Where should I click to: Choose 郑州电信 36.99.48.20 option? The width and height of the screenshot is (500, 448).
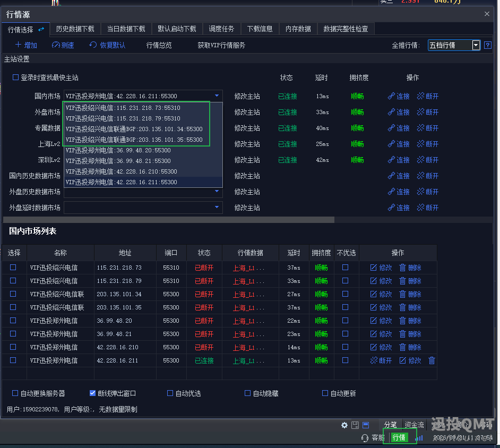[143, 150]
